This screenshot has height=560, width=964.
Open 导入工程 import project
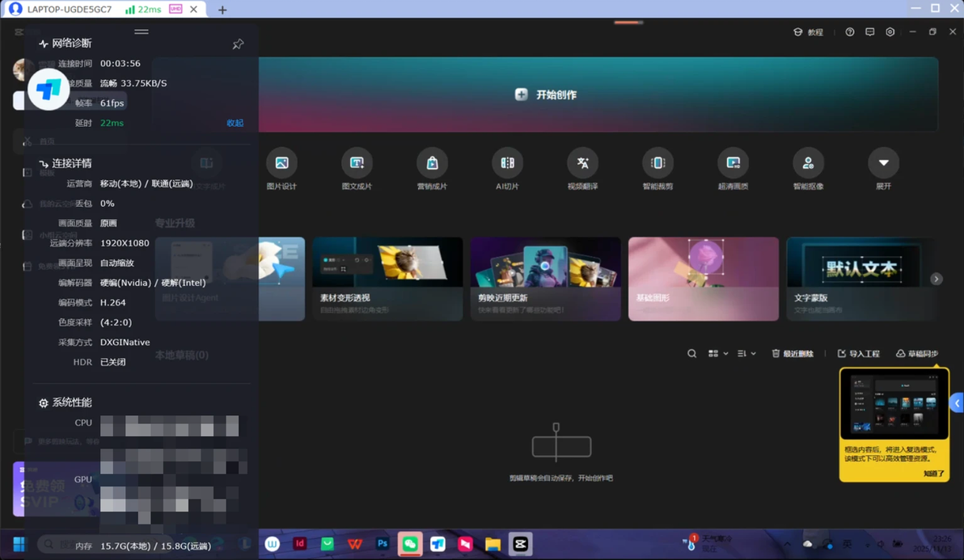coord(859,354)
